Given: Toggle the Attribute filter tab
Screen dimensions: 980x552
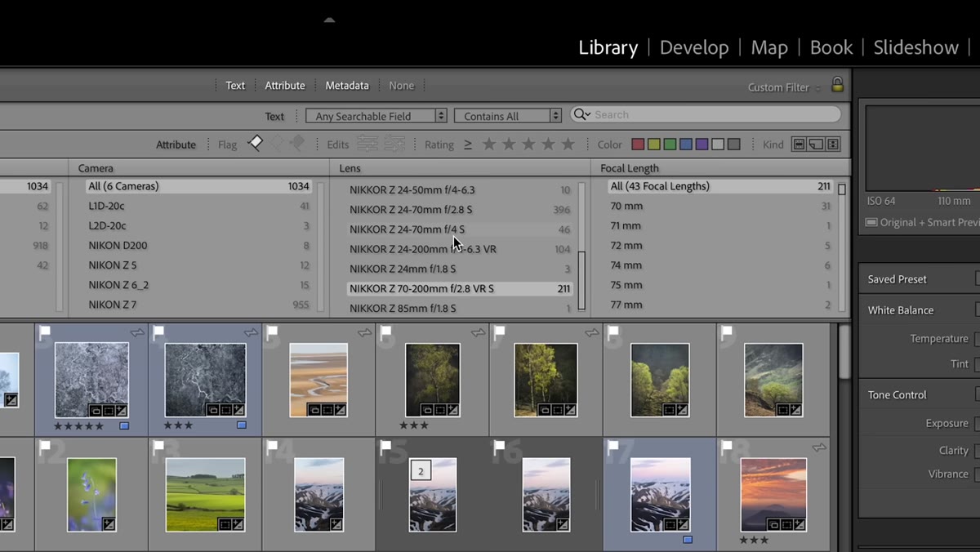Looking at the screenshot, I should pos(285,85).
